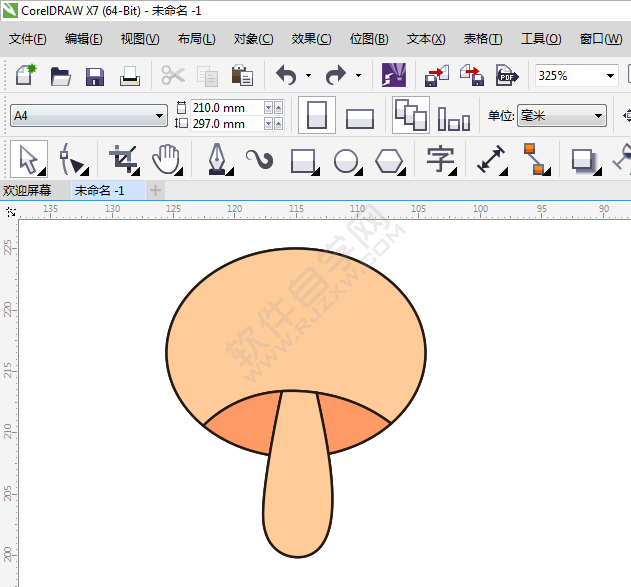Add a new document with plus button
The width and height of the screenshot is (631, 587).
coord(155,190)
